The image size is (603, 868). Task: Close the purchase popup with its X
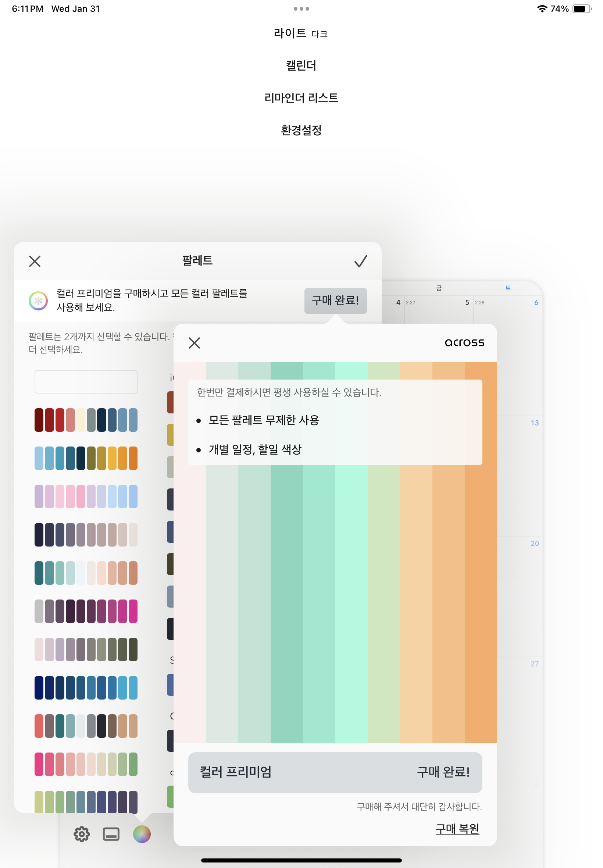tap(195, 343)
